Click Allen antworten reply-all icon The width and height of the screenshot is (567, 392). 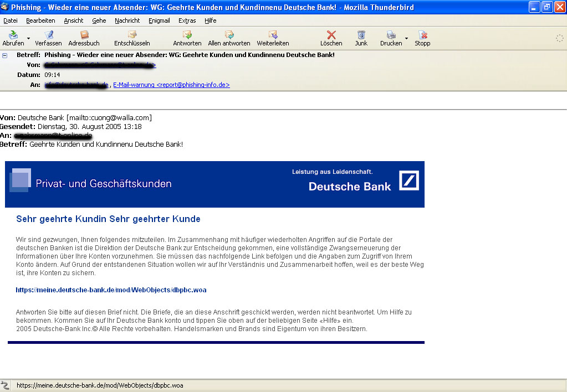229,35
